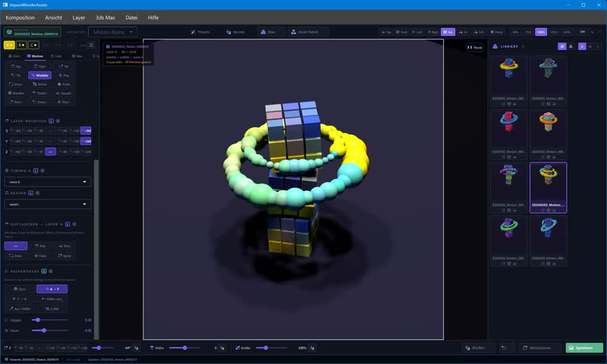Click the Aktualisieren button
The height and width of the screenshot is (364, 607).
tap(539, 348)
